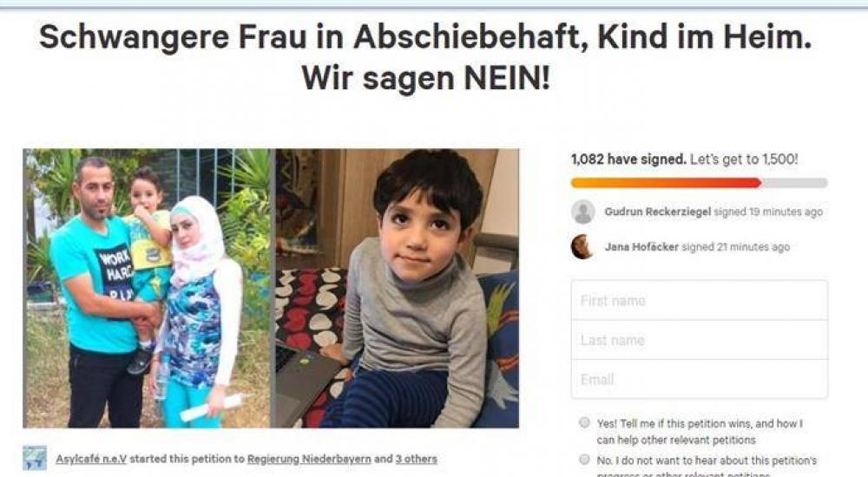Open the '3 others' recipients link
The height and width of the screenshot is (477, 868).
417,459
